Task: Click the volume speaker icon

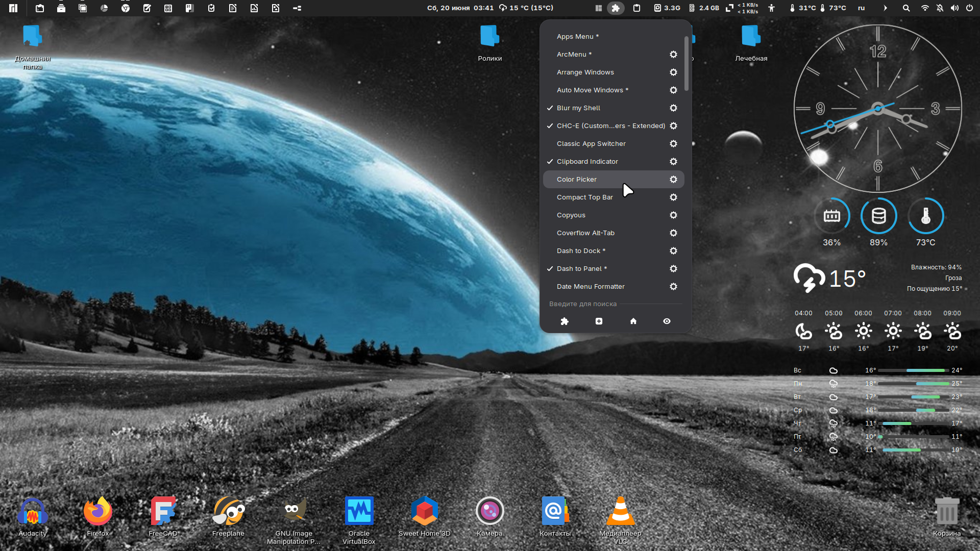Action: coord(954,8)
